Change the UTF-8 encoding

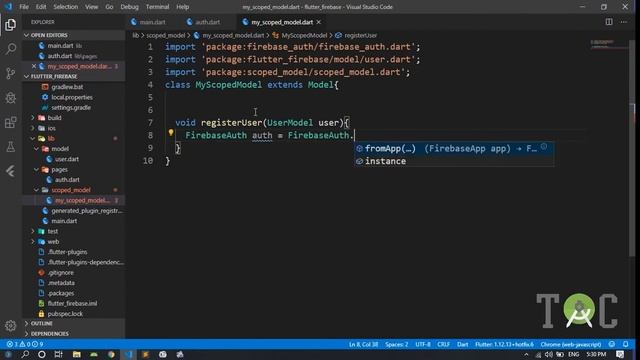coord(423,344)
